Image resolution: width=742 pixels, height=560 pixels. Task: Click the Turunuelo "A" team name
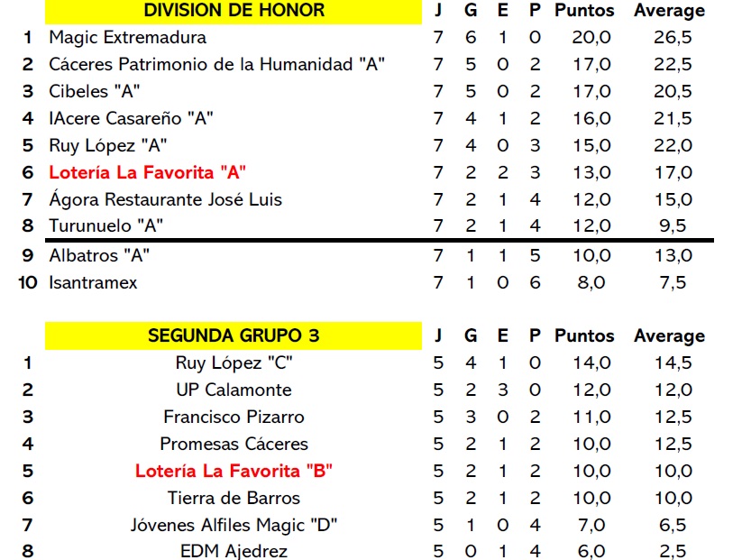(x=105, y=226)
